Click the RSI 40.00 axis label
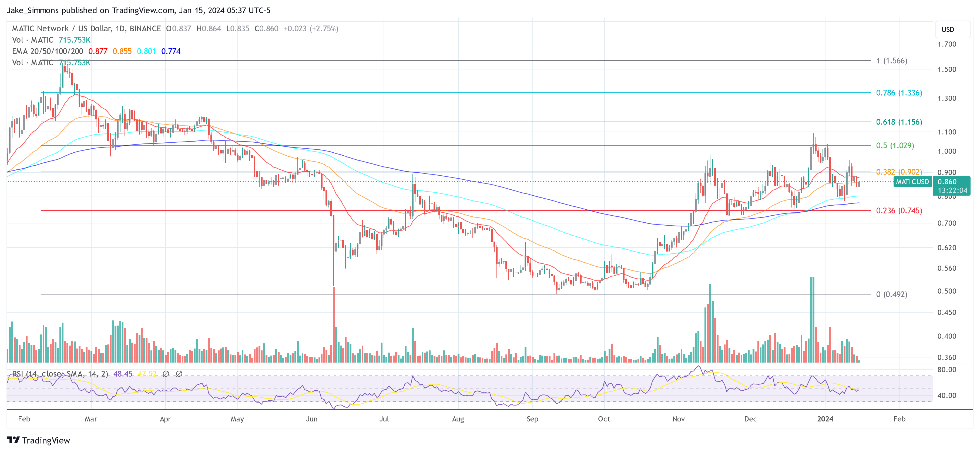Screen dimensions: 980x452 click(947, 395)
